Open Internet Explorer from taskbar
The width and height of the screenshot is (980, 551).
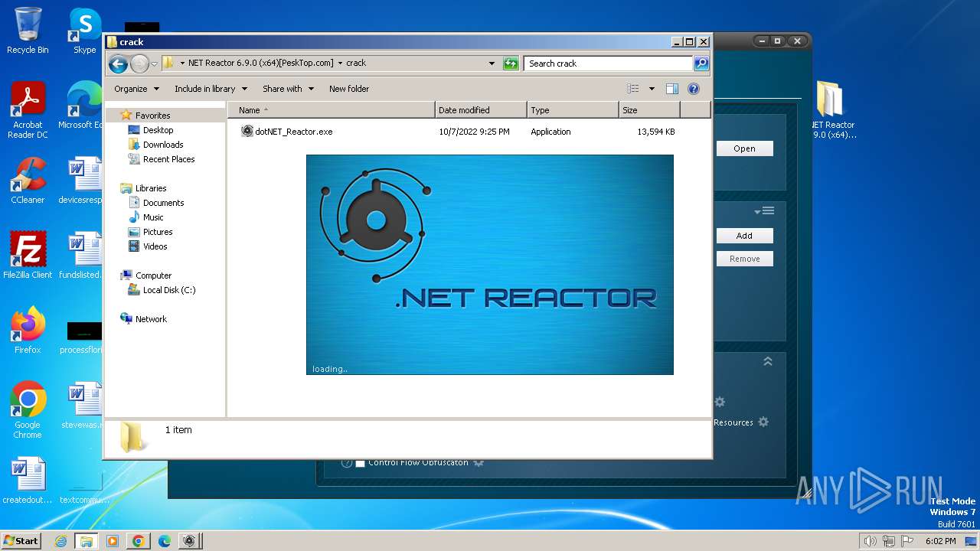(61, 541)
